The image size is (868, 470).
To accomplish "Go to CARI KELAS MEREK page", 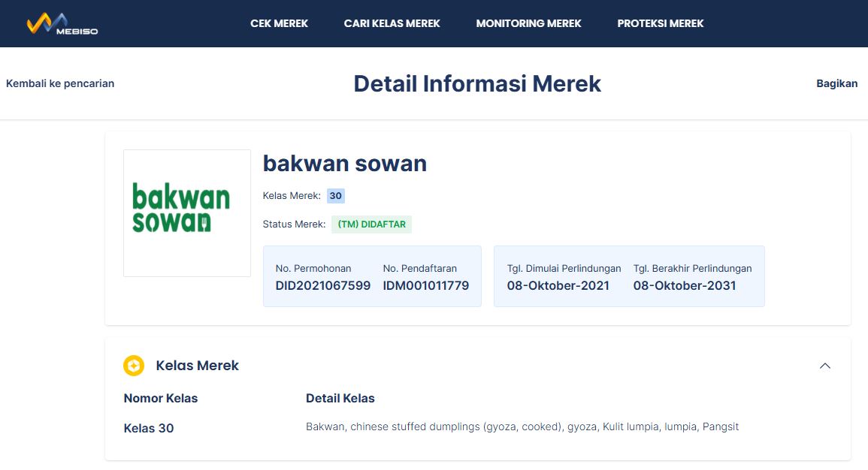I will click(392, 24).
